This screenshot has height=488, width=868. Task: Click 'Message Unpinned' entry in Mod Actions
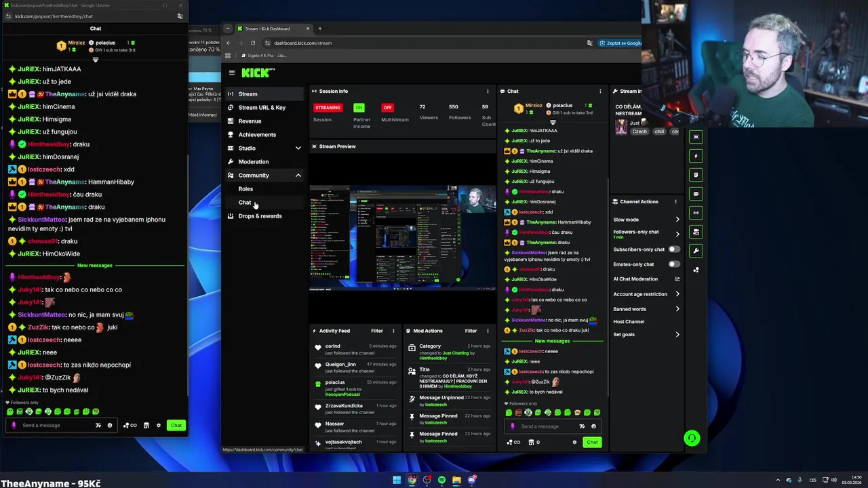(441, 398)
